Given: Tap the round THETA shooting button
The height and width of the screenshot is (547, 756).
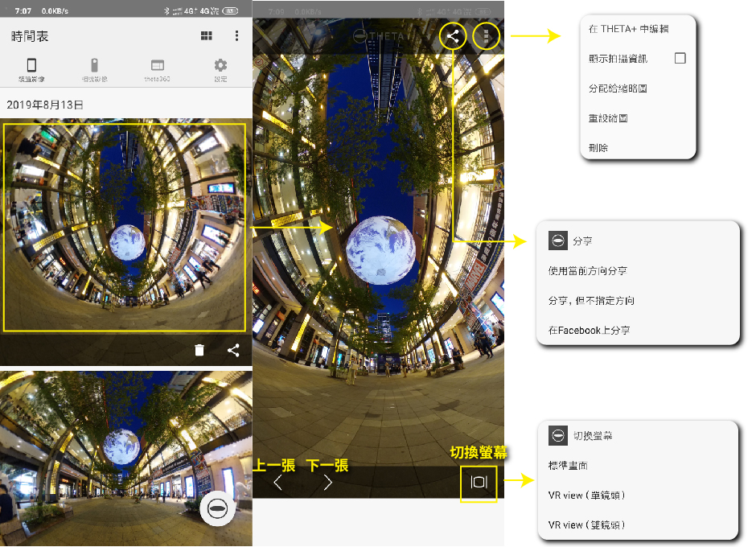Looking at the screenshot, I should pyautogui.click(x=217, y=508).
